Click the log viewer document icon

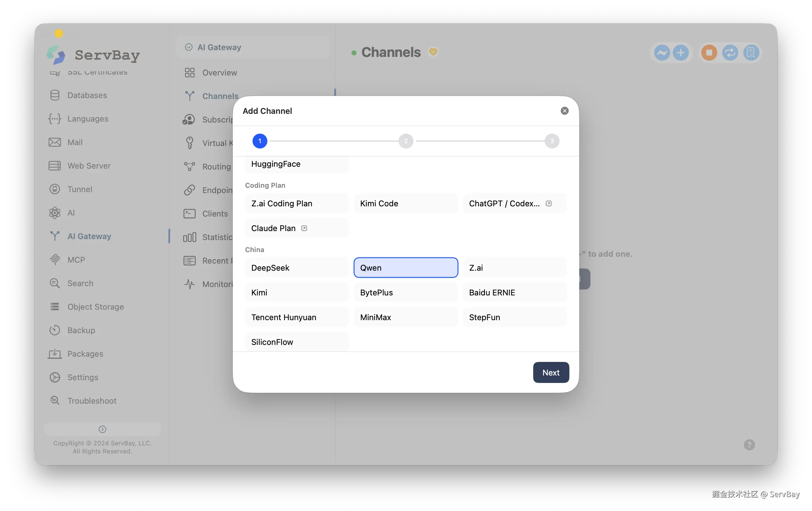tap(751, 53)
